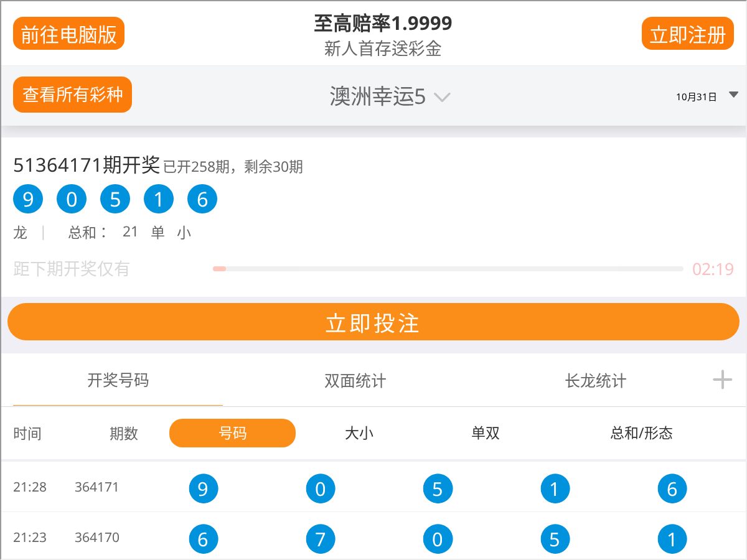747x560 pixels.
Task: Open the 10月31日 date dropdown arrow
Action: tap(733, 95)
